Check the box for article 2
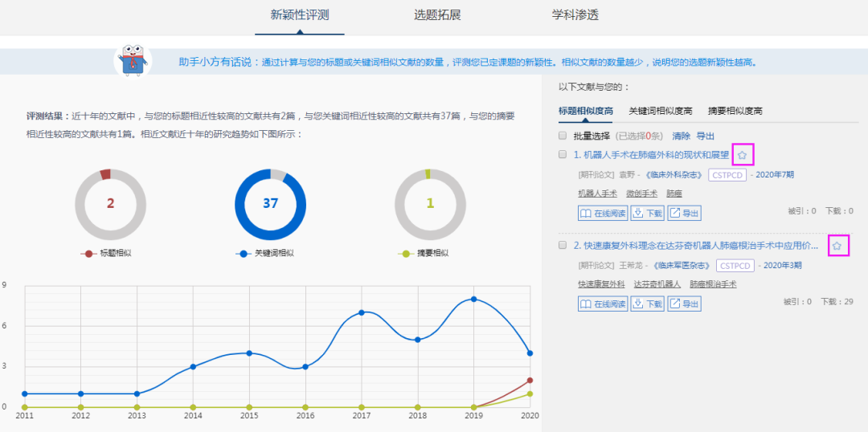Image resolution: width=868 pixels, height=432 pixels. [563, 245]
